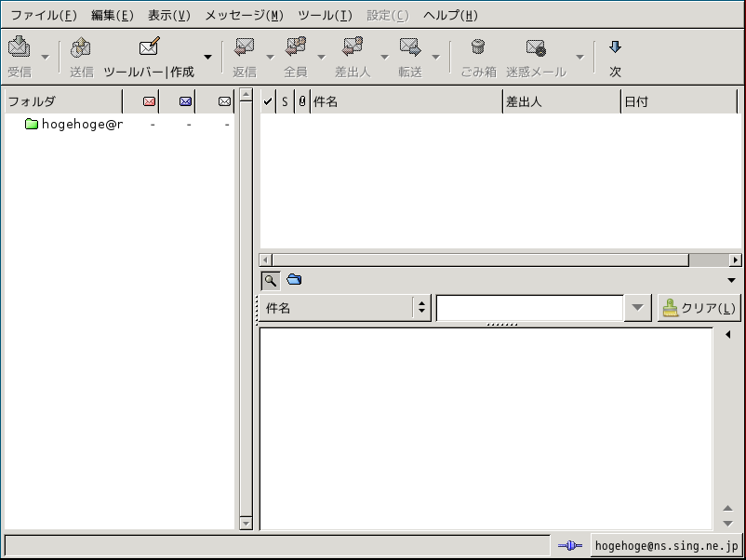Screen dimensions: 746x560
Task: Click the unread messages blue envelope column
Action: (x=178, y=101)
